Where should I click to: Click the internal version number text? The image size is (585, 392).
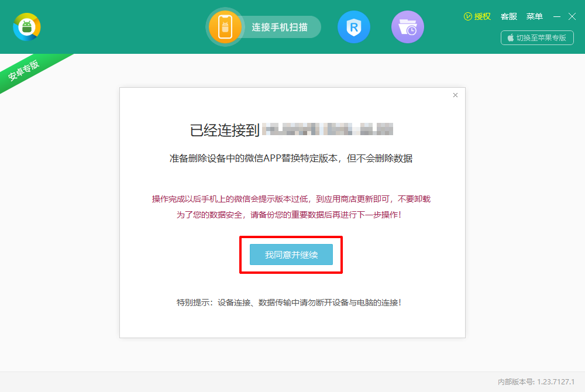536,381
